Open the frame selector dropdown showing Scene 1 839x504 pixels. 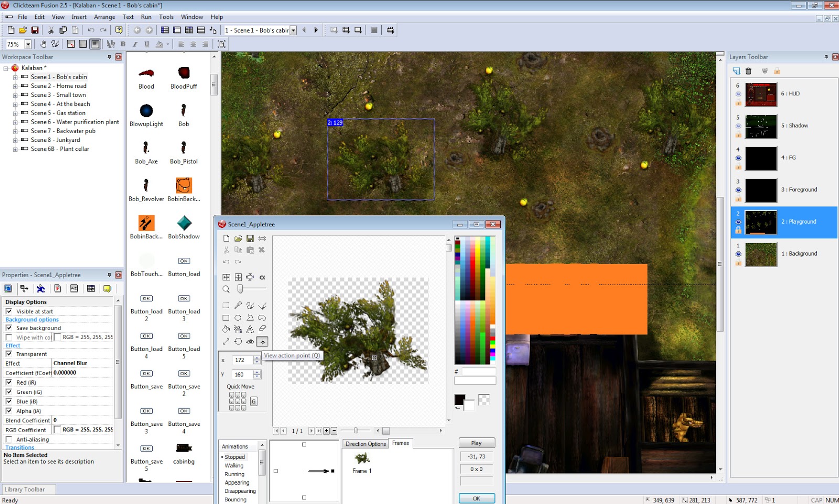click(x=294, y=30)
